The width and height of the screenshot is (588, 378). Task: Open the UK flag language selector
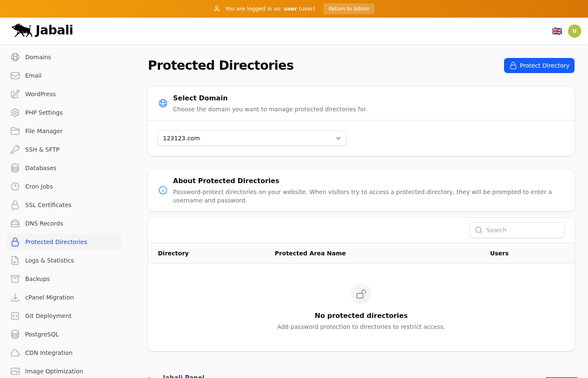pyautogui.click(x=557, y=31)
